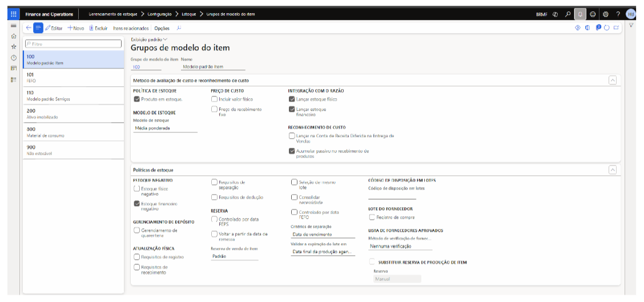Open 'Itens relacionados' menu
This screenshot has height=302, width=644.
(x=131, y=28)
